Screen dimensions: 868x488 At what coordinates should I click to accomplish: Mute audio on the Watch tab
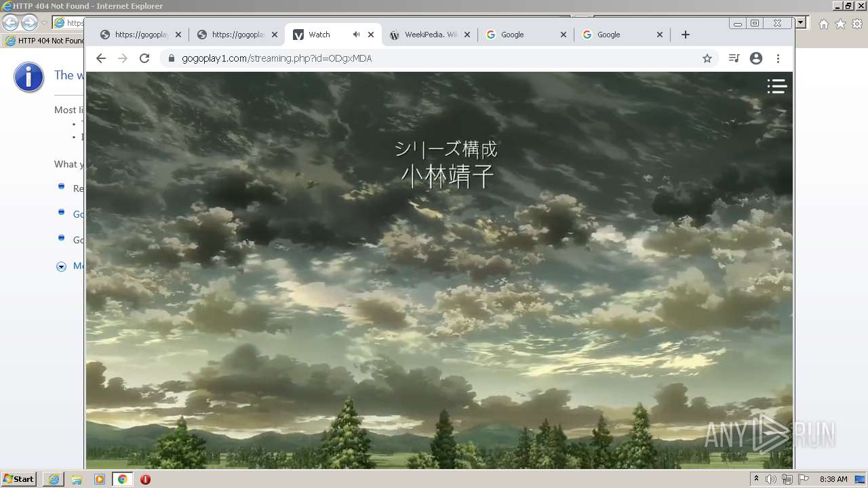[x=356, y=35]
